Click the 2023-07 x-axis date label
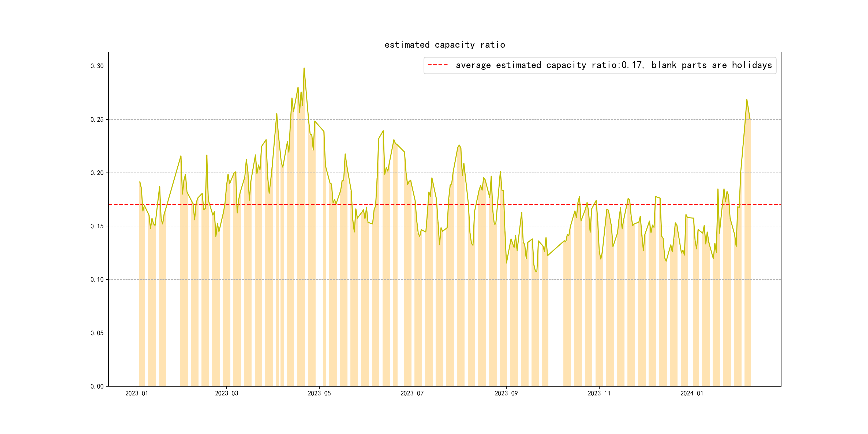This screenshot has width=868, height=434. tap(412, 393)
